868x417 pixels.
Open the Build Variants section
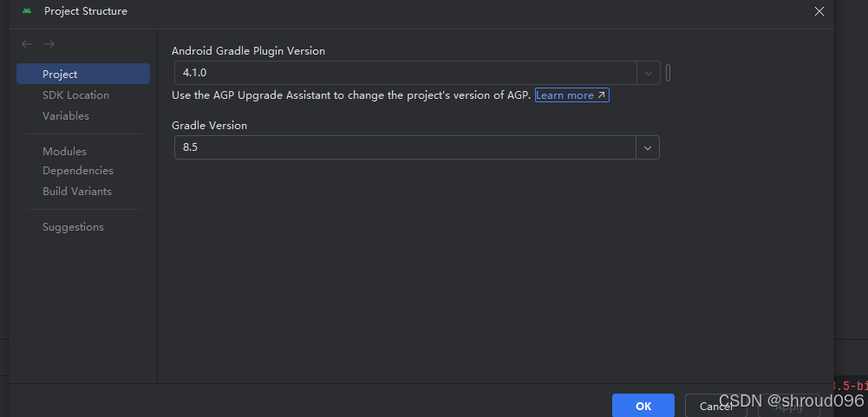point(77,191)
